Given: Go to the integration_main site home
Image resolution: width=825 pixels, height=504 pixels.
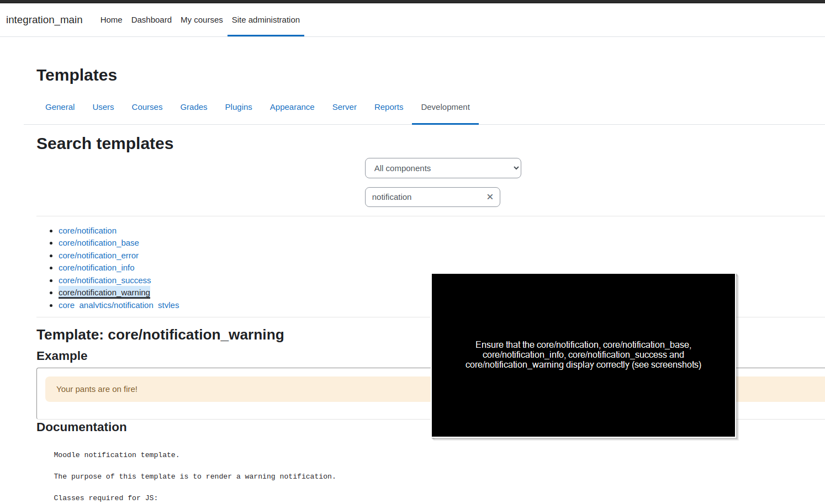Looking at the screenshot, I should click(x=44, y=20).
